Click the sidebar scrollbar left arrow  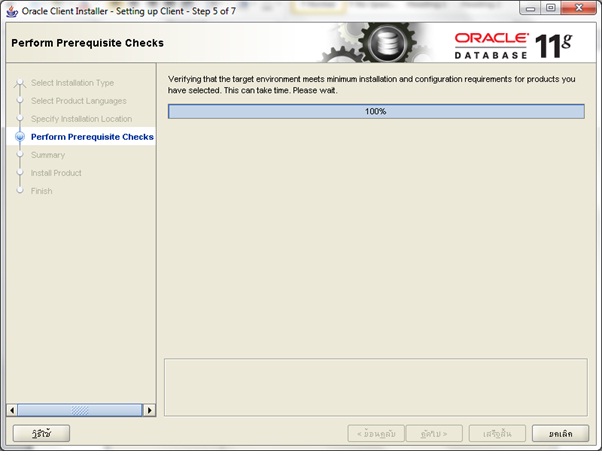[12, 410]
